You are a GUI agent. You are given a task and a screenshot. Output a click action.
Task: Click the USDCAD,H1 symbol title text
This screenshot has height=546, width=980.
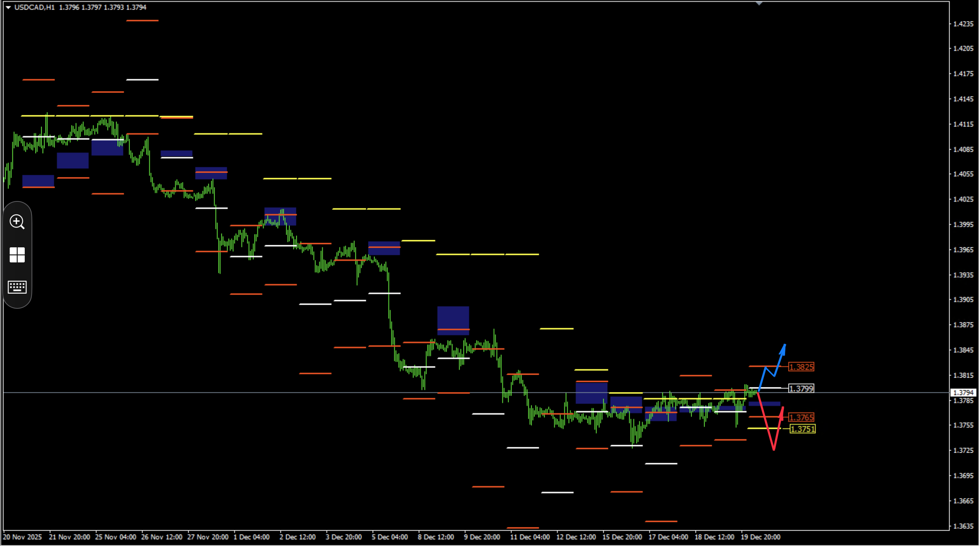34,7
